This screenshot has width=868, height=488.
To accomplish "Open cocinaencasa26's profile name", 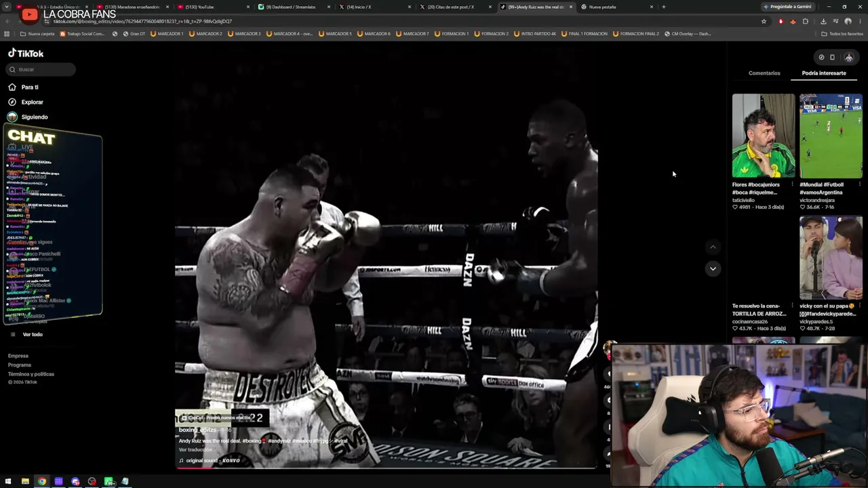I will pos(751,321).
